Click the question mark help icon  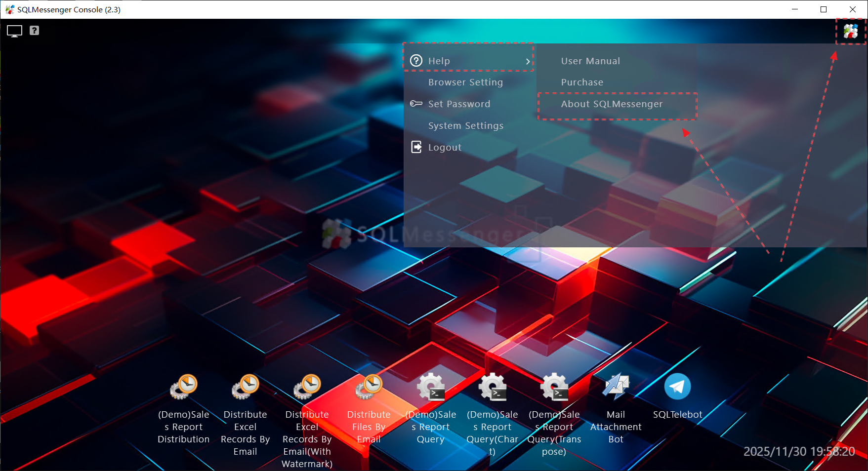34,31
